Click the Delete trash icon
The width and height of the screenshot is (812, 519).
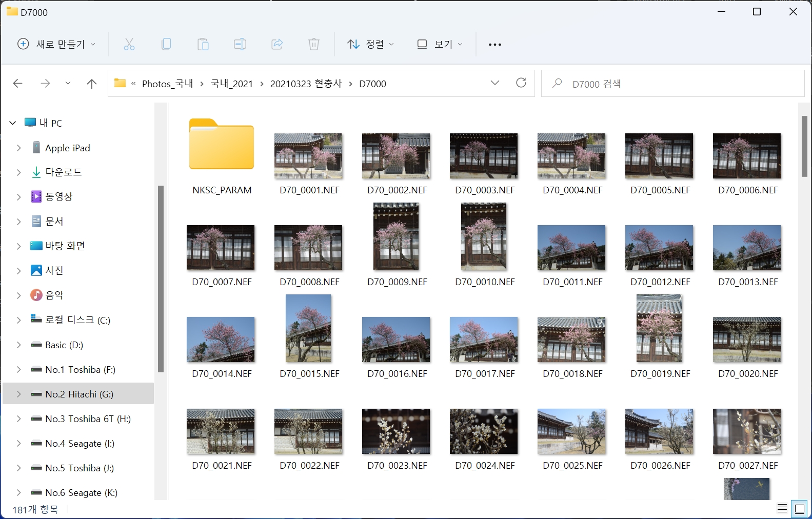[314, 45]
